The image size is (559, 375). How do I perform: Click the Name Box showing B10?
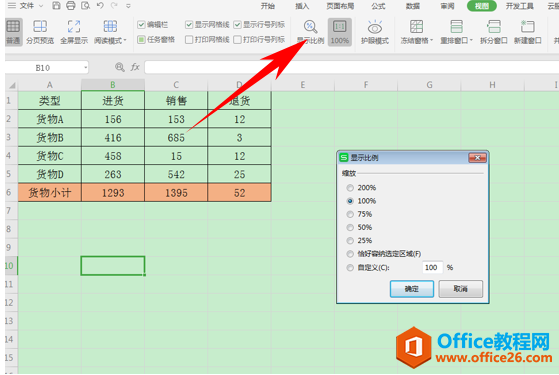43,67
